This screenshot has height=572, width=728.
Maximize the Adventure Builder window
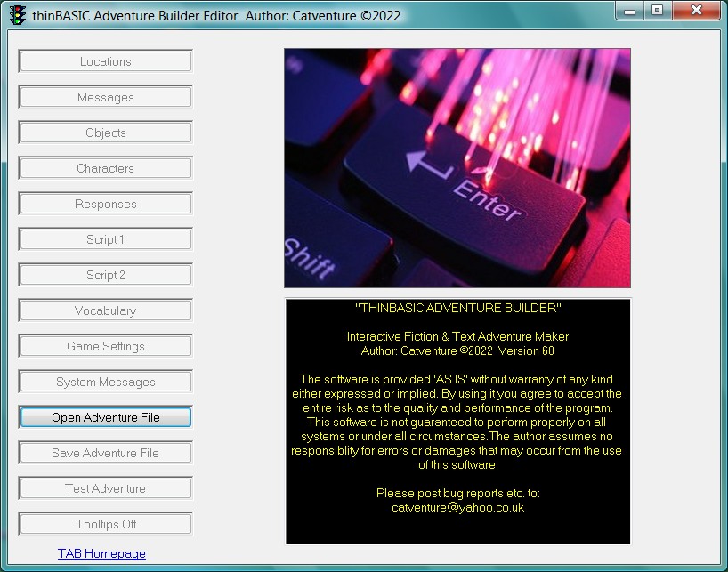(x=658, y=11)
